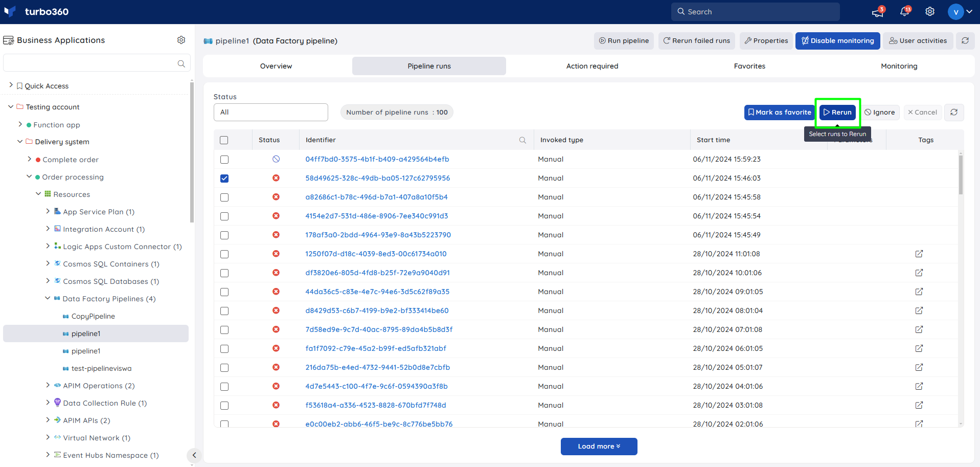Open tags for run df3820e6-805d-4fd8-b25f-72e9a9040d91
Screen dimensions: 980x467
(919, 273)
